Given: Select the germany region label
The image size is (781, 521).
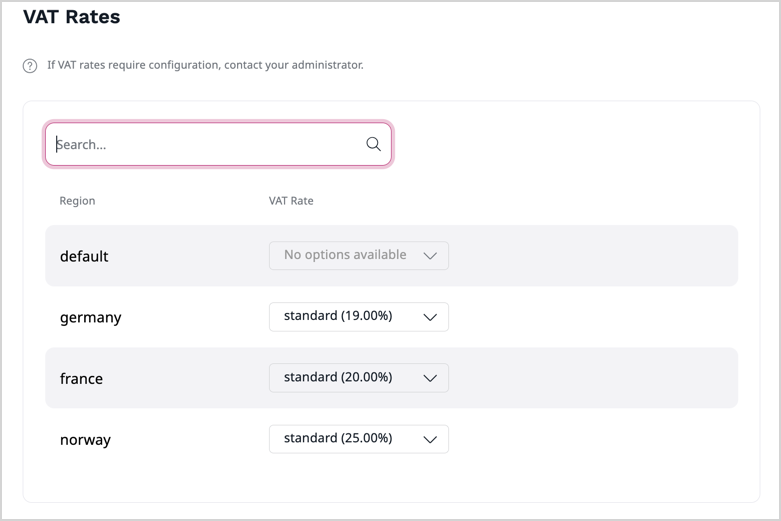Looking at the screenshot, I should tap(90, 317).
